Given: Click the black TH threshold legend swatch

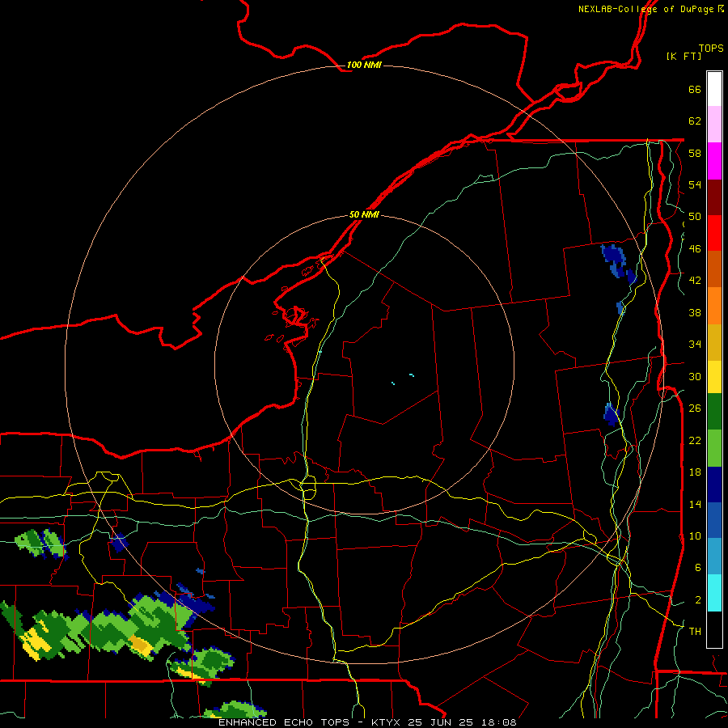Looking at the screenshot, I should (714, 629).
